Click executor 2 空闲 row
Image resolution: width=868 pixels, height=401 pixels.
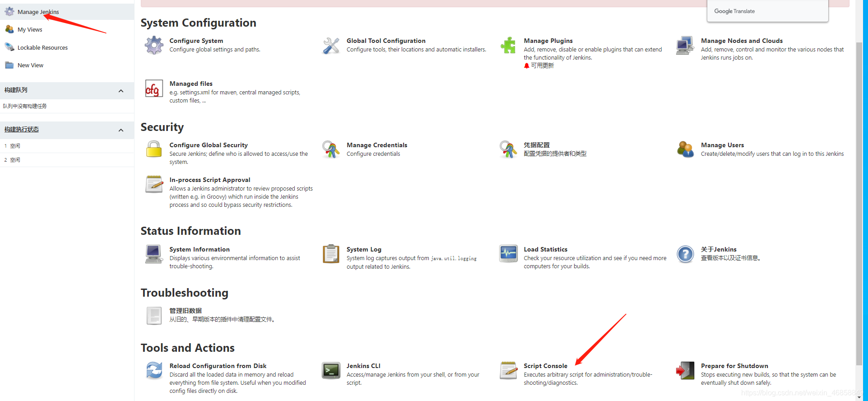[67, 160]
